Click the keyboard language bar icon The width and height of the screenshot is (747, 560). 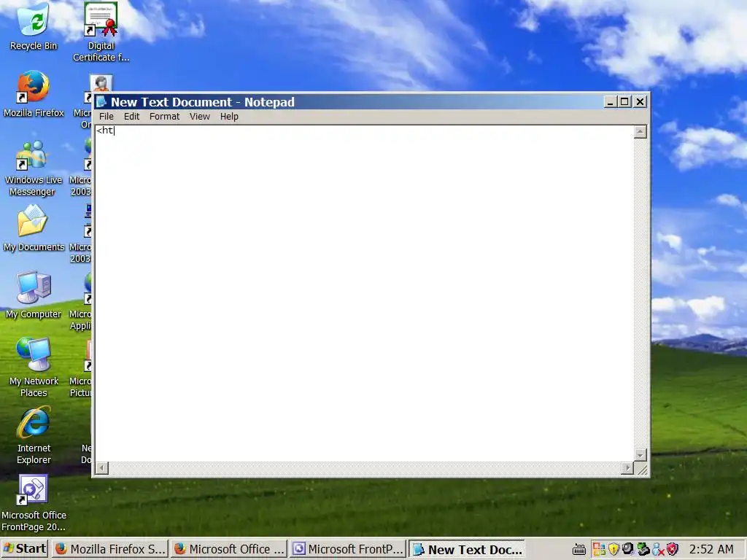(578, 550)
